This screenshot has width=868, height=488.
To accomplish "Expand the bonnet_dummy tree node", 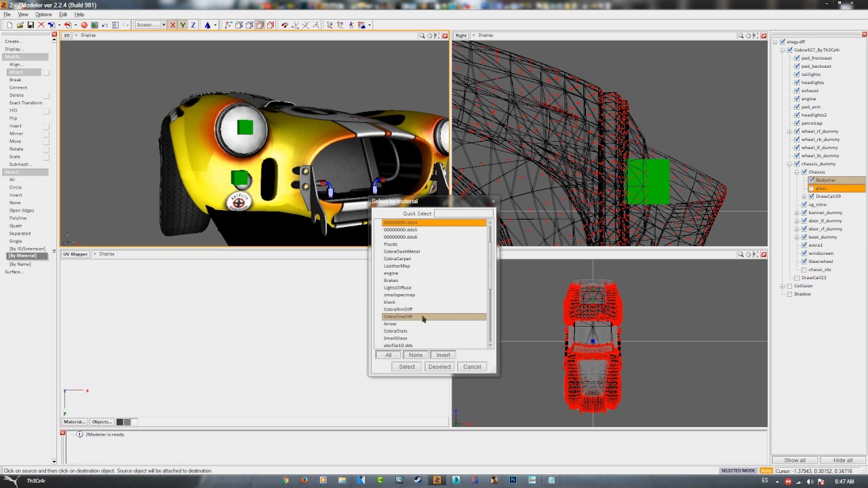I will pyautogui.click(x=797, y=213).
